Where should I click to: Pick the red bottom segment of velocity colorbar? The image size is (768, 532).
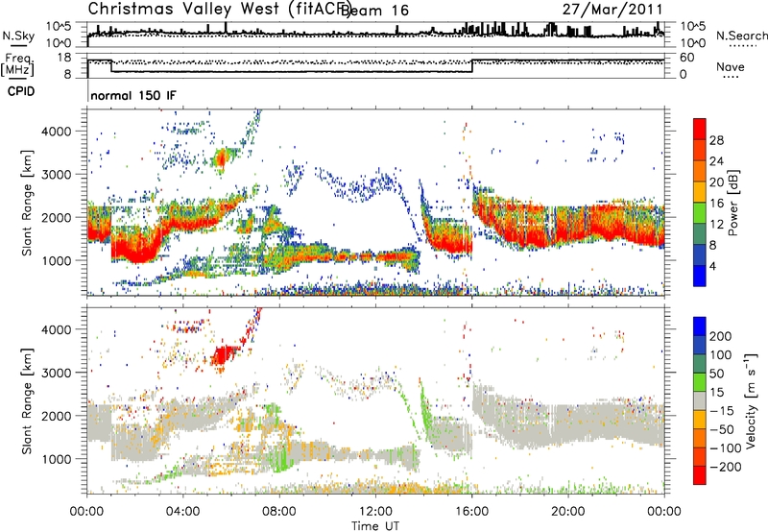700,475
